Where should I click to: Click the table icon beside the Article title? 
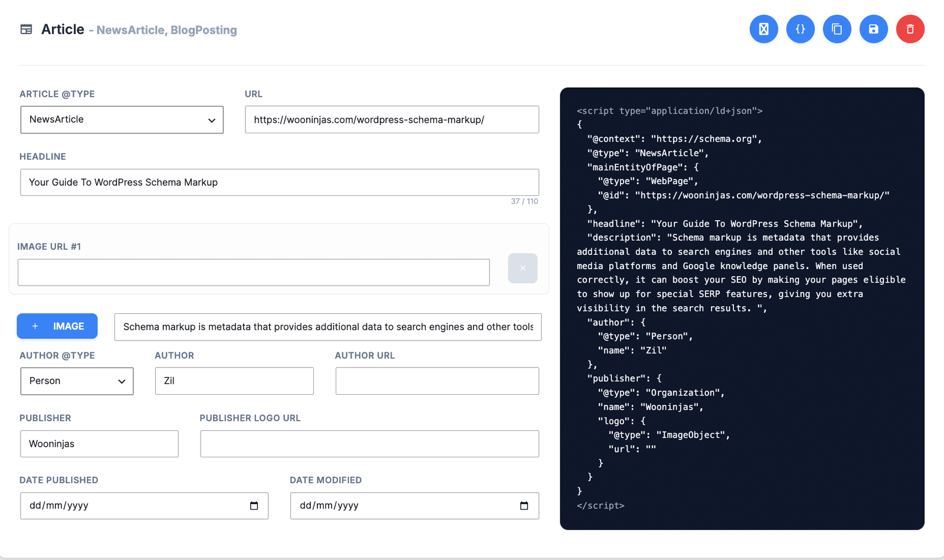26,30
